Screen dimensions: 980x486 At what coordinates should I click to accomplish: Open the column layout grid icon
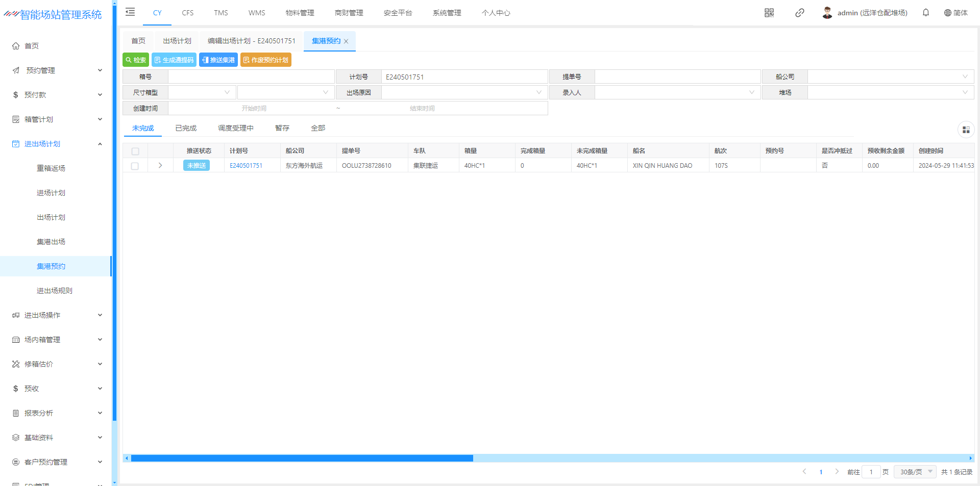966,130
